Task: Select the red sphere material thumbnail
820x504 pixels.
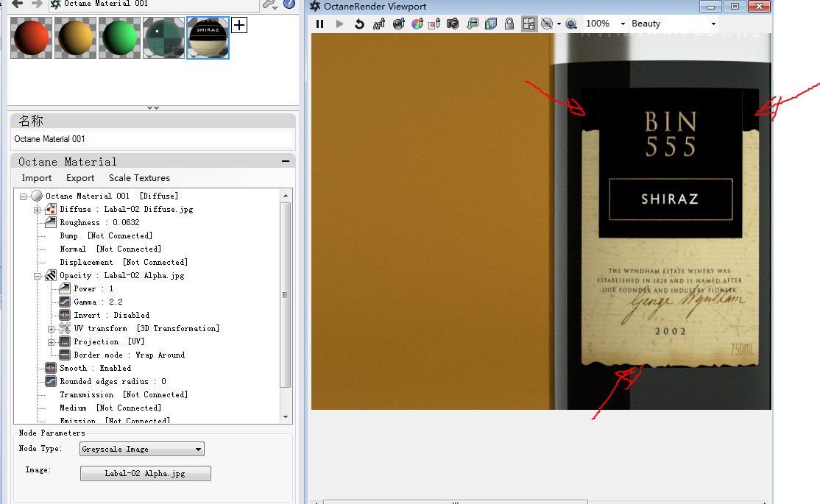Action: (32, 38)
